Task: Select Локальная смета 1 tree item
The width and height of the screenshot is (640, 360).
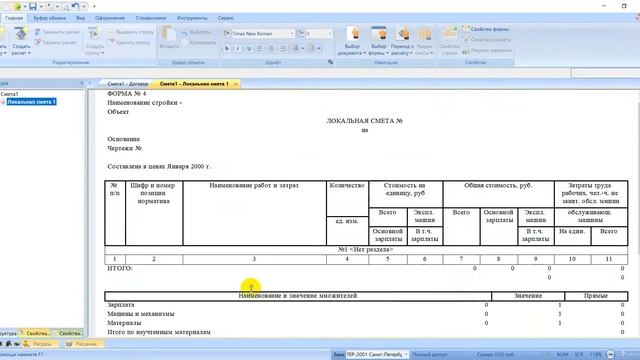Action: coord(31,102)
